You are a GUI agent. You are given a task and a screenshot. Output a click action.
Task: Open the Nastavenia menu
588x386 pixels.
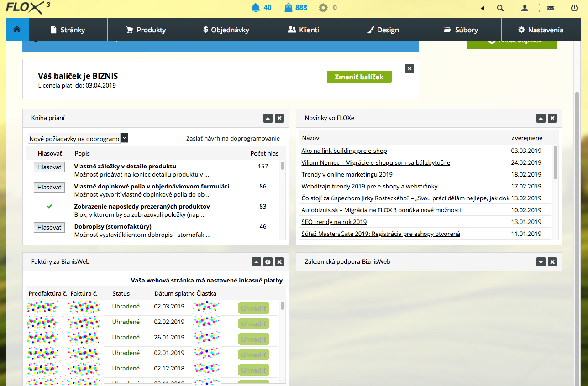pyautogui.click(x=542, y=30)
